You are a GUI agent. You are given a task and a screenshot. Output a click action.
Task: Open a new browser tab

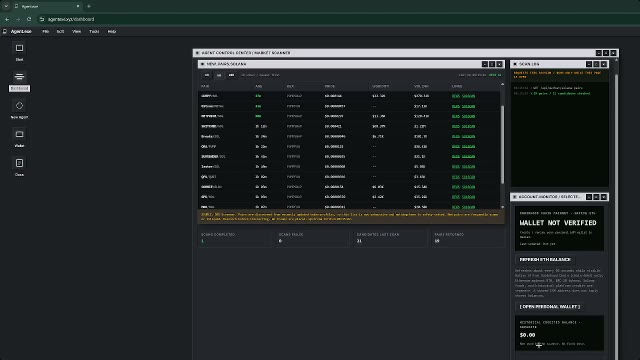click(x=89, y=6)
